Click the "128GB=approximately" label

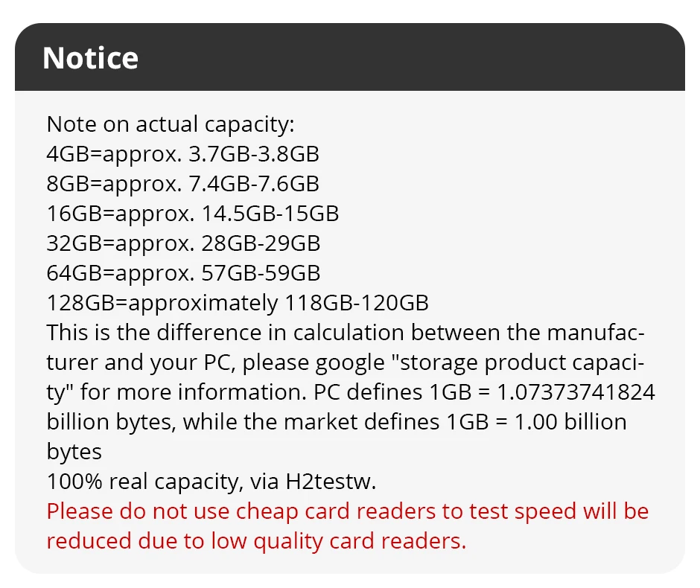[162, 303]
